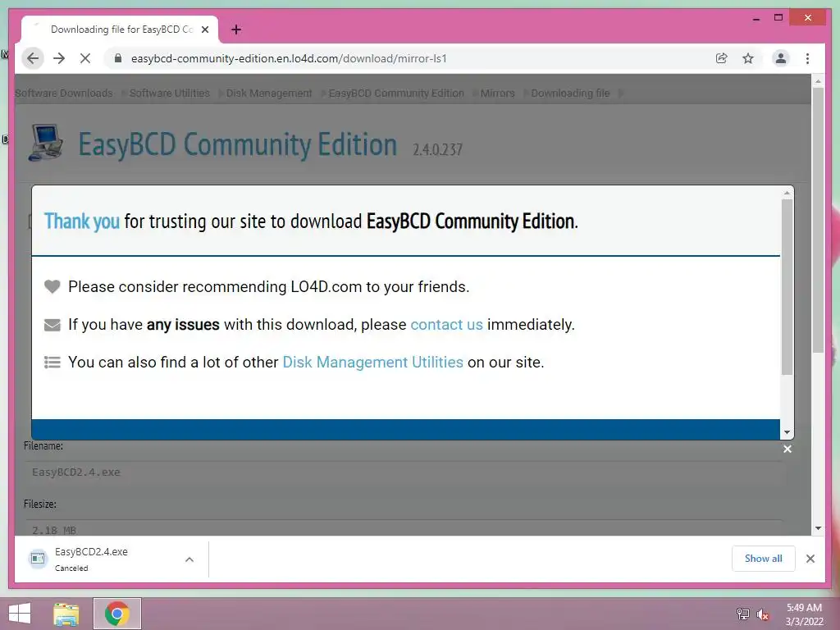Viewport: 840px width, 630px height.
Task: Bookmark this page with the star
Action: point(748,58)
